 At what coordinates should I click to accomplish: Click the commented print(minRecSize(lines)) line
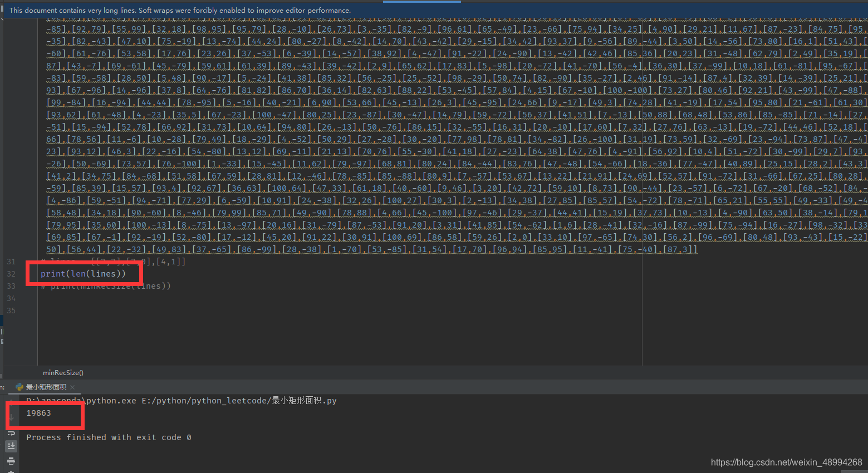click(106, 286)
